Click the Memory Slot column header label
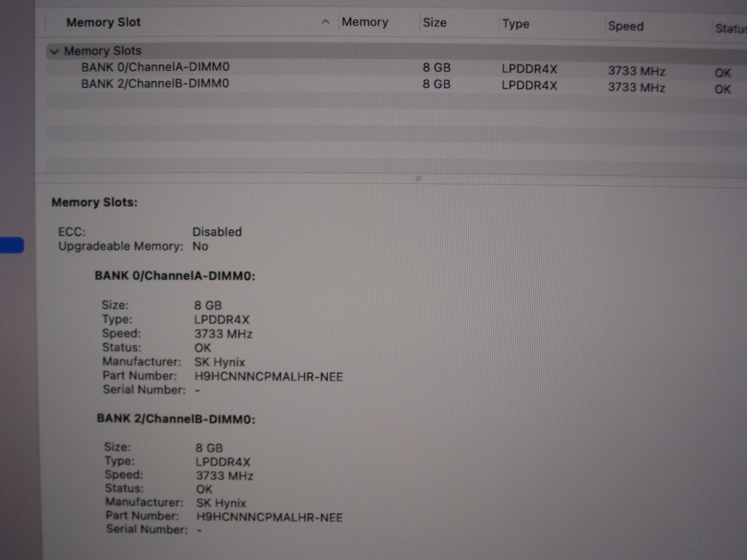Screen dimensions: 747x560 point(104,22)
